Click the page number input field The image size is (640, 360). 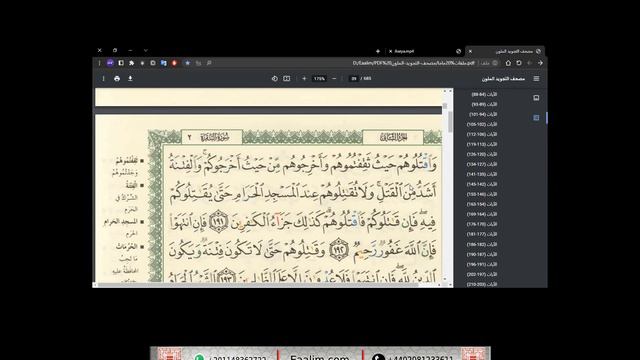(354, 78)
